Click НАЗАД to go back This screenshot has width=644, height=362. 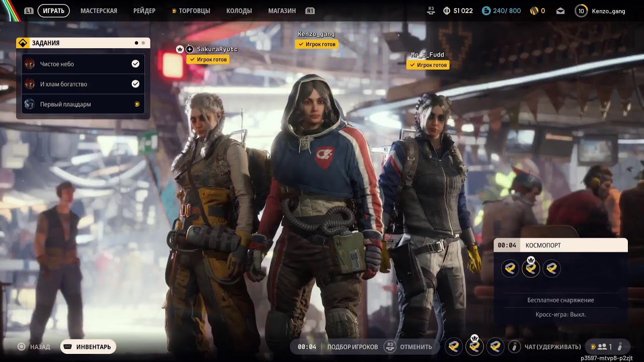(x=40, y=347)
